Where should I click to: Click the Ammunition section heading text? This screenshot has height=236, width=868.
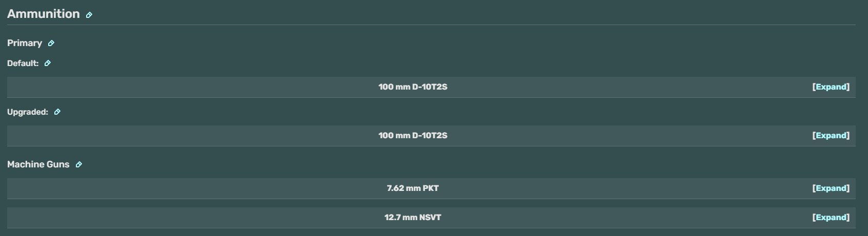coord(44,14)
